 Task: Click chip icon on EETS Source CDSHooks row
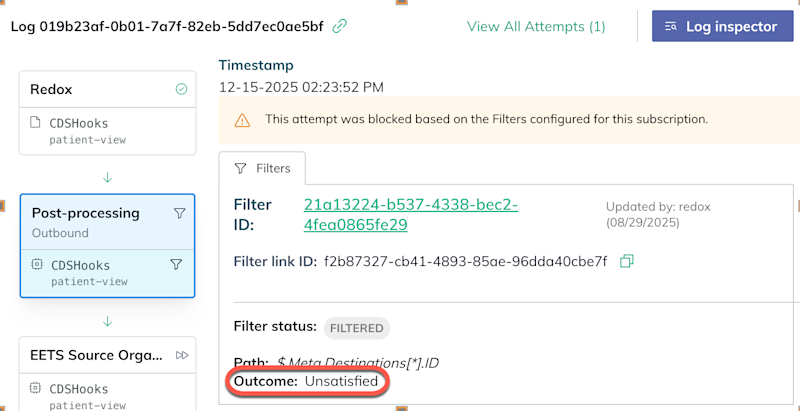[37, 388]
